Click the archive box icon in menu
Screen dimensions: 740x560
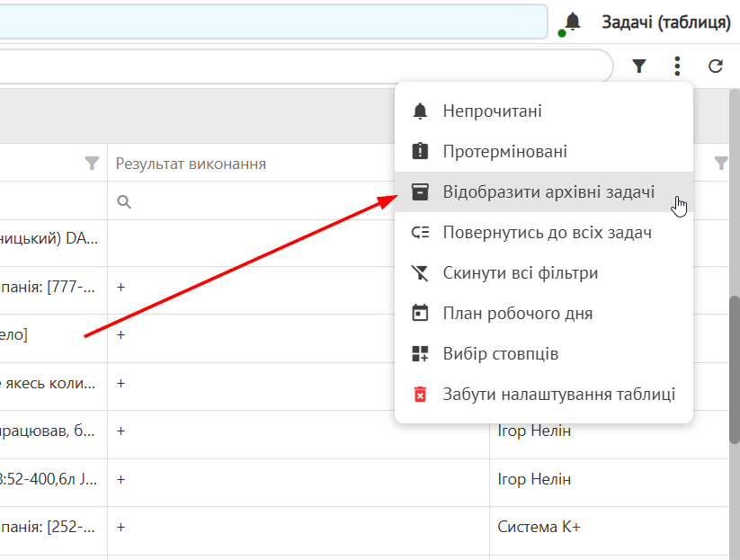click(420, 192)
